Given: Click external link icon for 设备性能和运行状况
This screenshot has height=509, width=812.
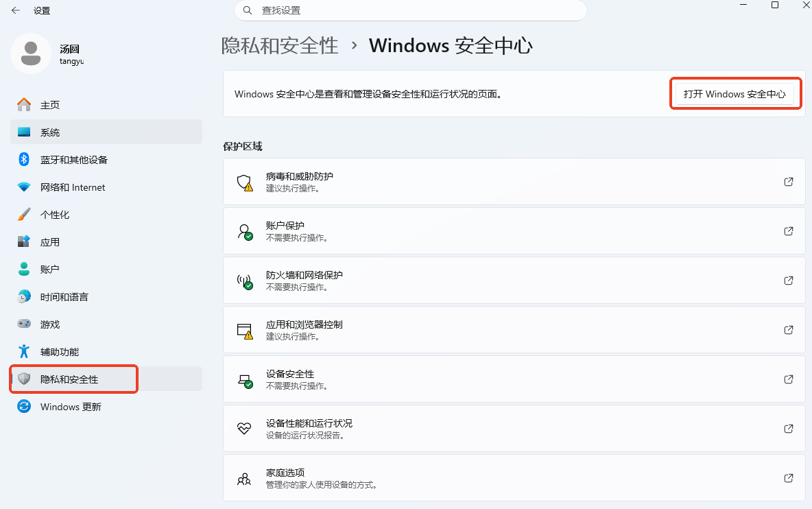Looking at the screenshot, I should click(788, 429).
